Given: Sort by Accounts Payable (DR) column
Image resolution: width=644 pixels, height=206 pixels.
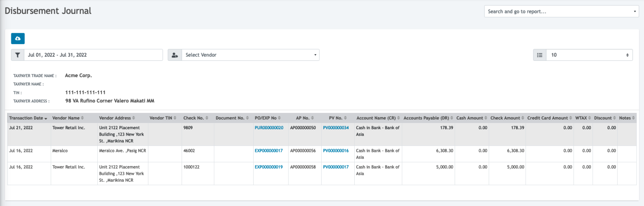Looking at the screenshot, I should pyautogui.click(x=428, y=118).
